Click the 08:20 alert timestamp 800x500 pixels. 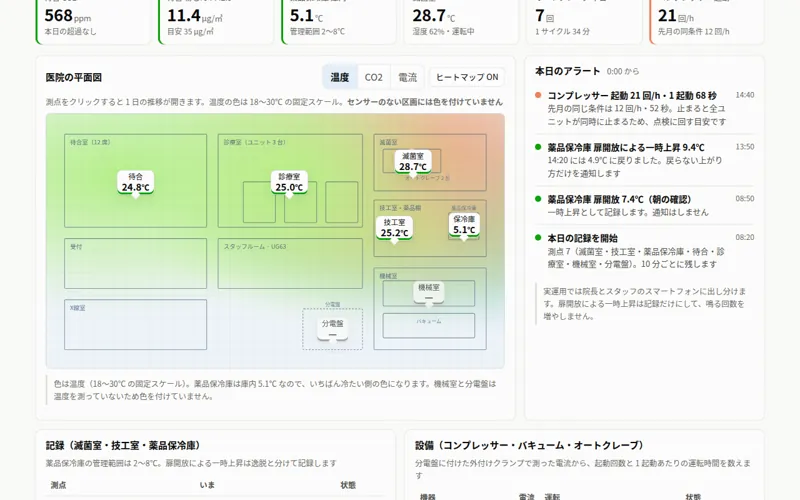(744, 237)
